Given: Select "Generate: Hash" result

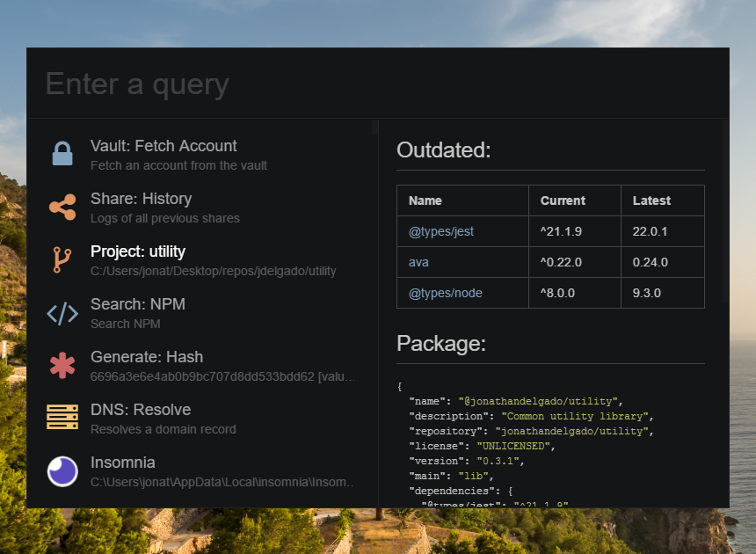Looking at the screenshot, I should [x=202, y=366].
